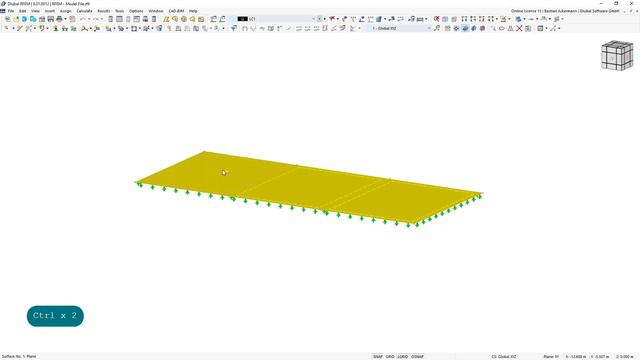The image size is (640, 360).
Task: Click the red sphere render icon
Action: [482, 28]
